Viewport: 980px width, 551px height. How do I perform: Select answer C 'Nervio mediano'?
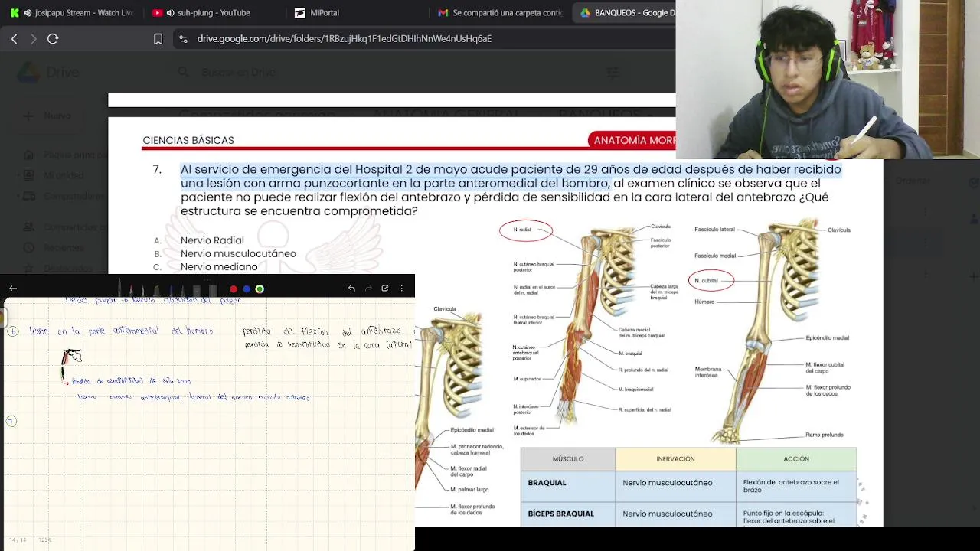[219, 266]
